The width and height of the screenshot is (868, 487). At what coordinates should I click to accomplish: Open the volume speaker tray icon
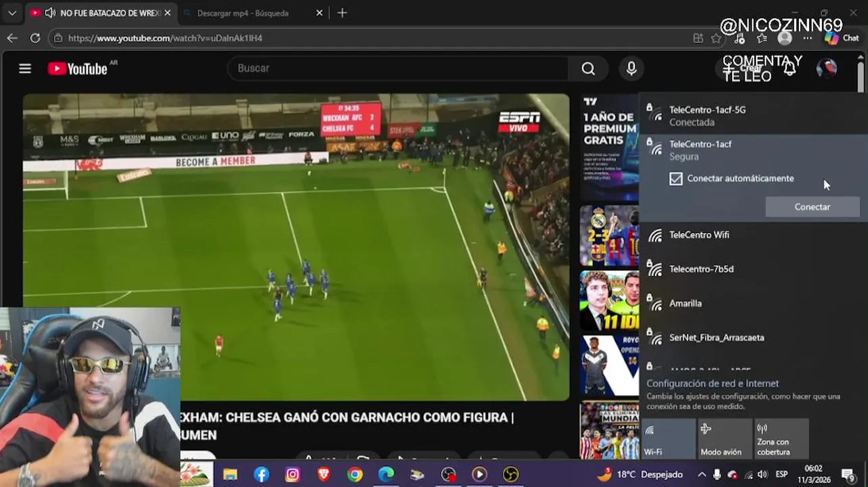click(x=763, y=474)
